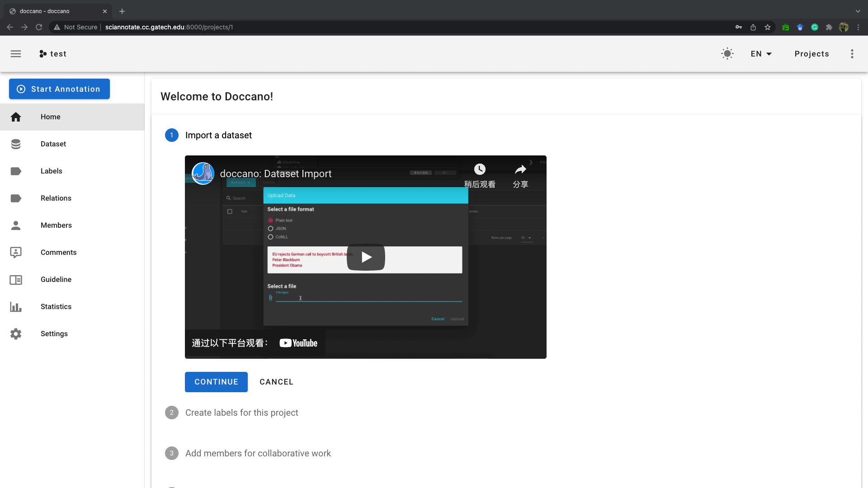
Task: Click the Guideline sidebar icon
Action: click(x=15, y=279)
